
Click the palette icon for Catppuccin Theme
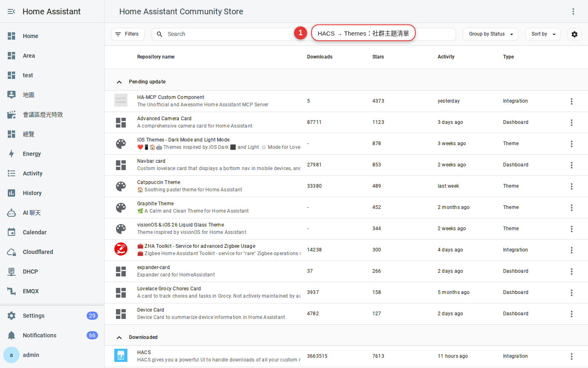coord(121,186)
